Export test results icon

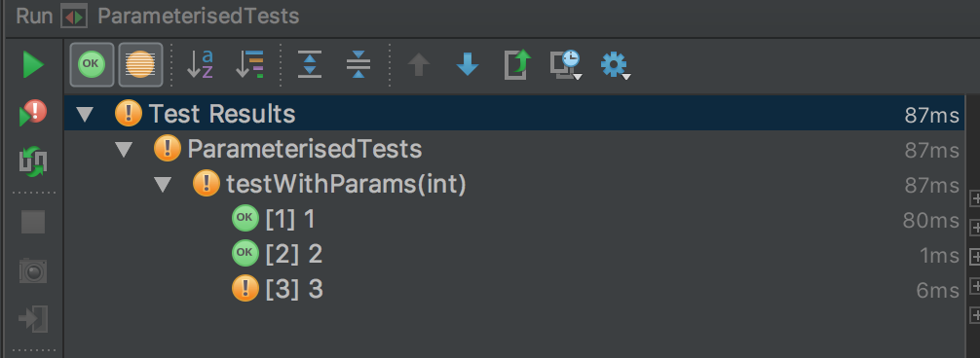point(517,64)
